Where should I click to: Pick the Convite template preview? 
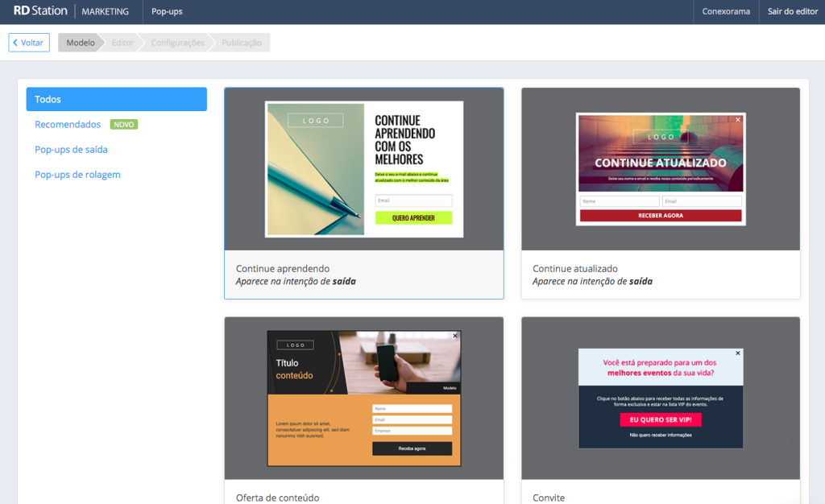661,398
